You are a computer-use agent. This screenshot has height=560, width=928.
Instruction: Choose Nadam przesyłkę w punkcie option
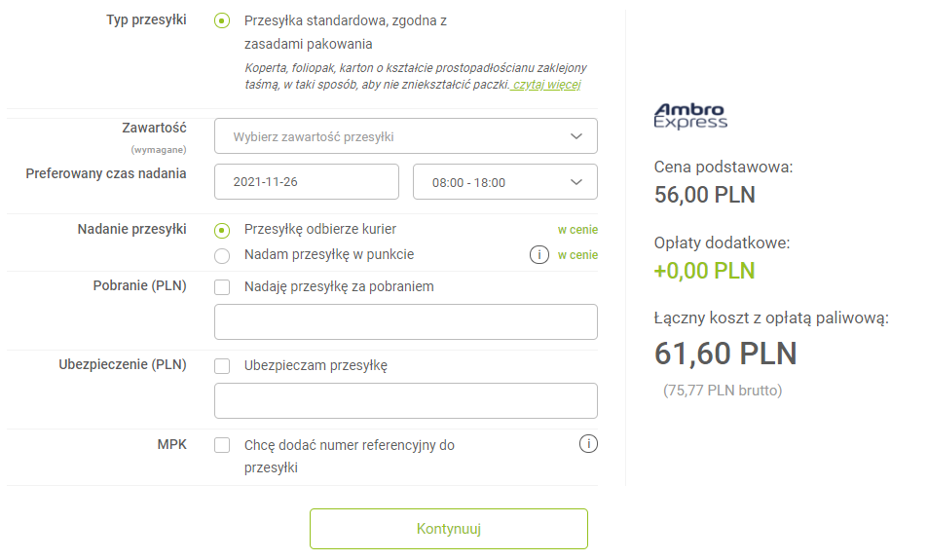coord(222,255)
